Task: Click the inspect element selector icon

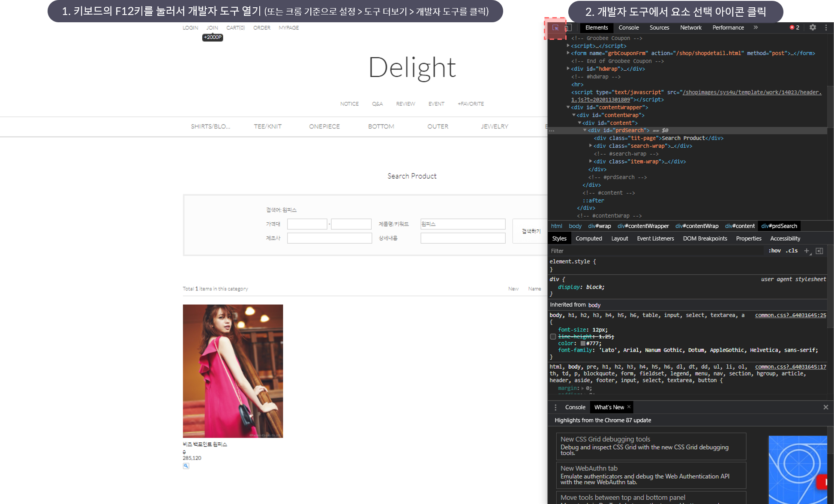Action: 555,28
